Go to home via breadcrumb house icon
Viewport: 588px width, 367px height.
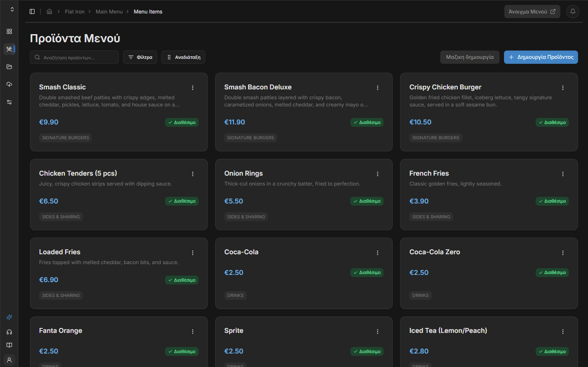tap(49, 12)
